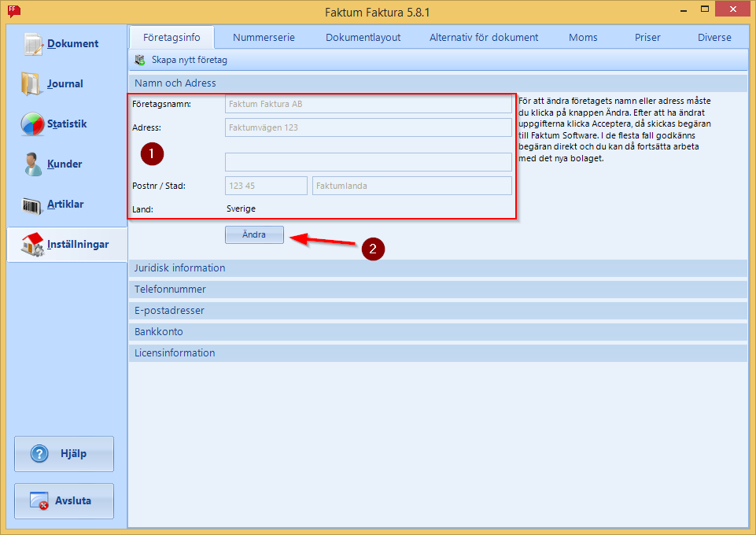Viewport: 756px width, 535px height.
Task: Open Alternativ för dokument tab
Action: point(484,38)
